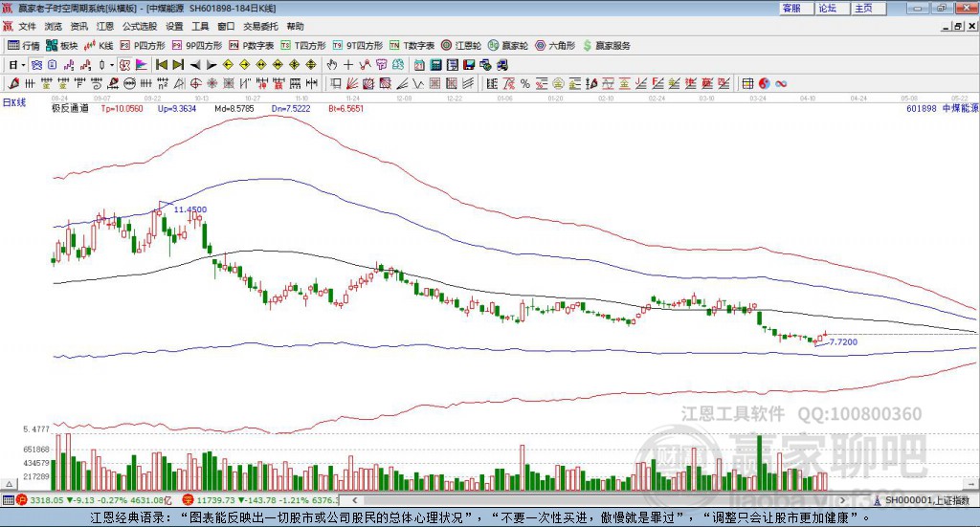This screenshot has width=980, height=527.
Task: Open the calculator icon in toolbar
Action: click(x=436, y=64)
